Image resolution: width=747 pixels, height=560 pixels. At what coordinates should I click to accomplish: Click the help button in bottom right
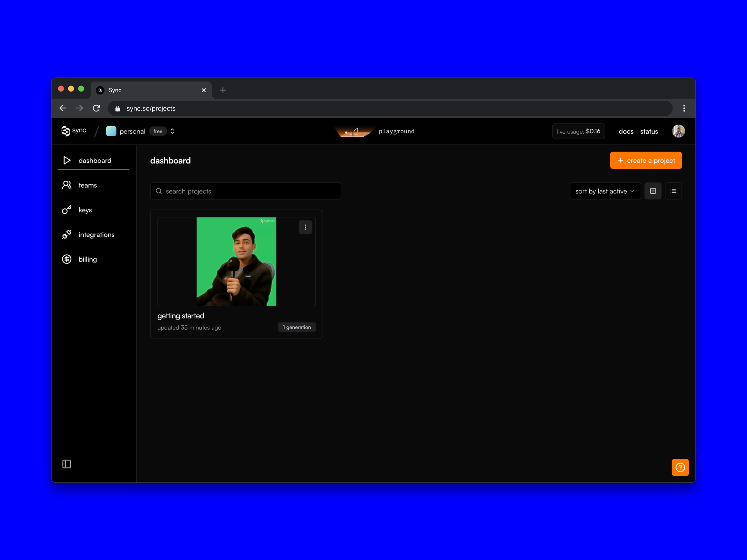point(680,467)
